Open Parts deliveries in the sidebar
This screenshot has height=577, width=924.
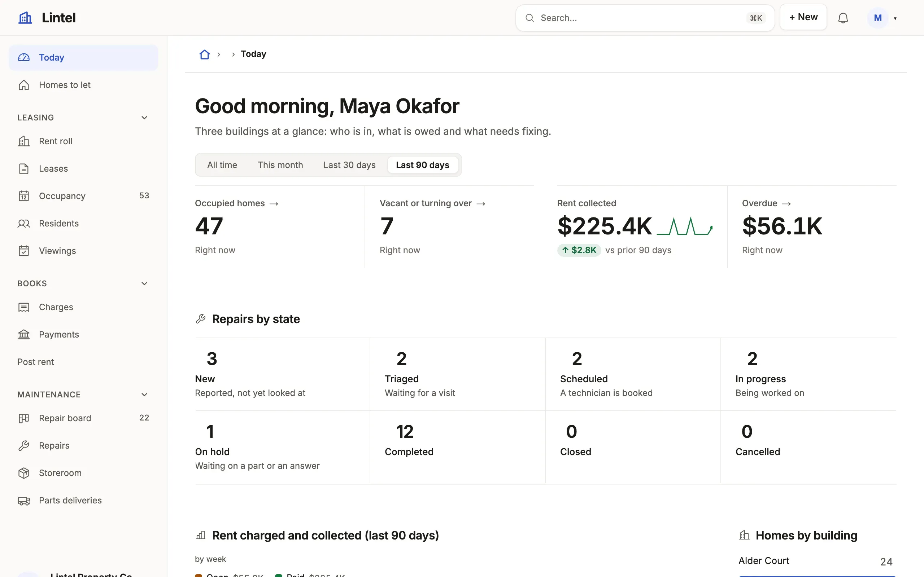83,500
